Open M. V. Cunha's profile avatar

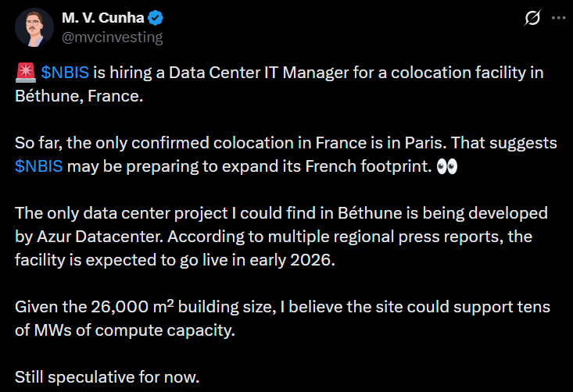pyautogui.click(x=33, y=27)
